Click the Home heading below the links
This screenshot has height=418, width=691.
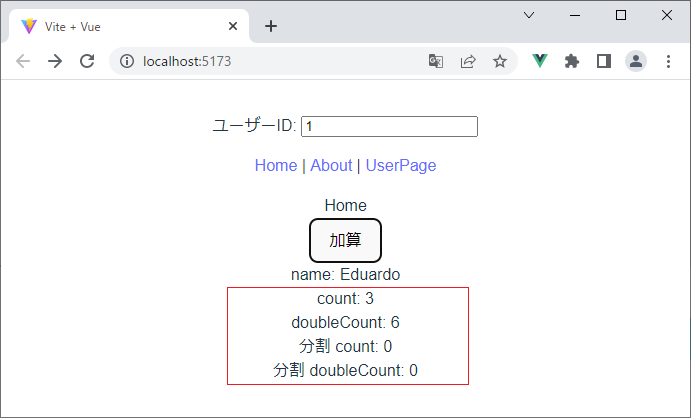coord(346,205)
